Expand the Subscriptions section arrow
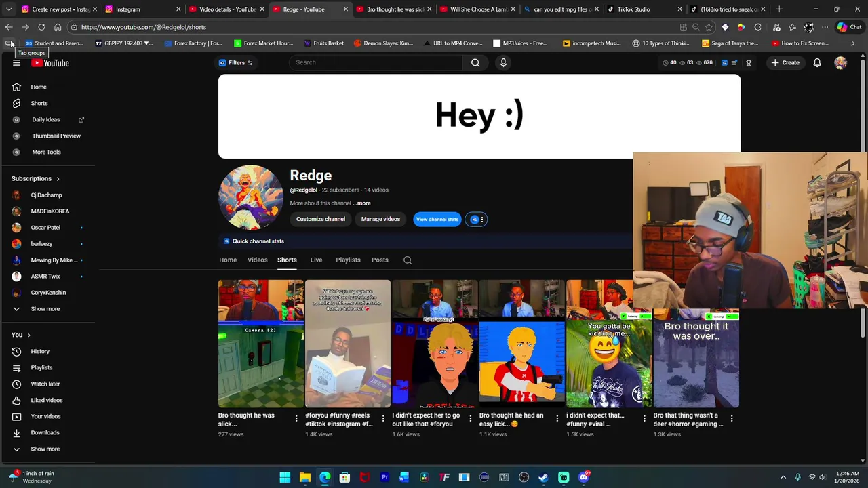This screenshot has height=488, width=868. 58,178
